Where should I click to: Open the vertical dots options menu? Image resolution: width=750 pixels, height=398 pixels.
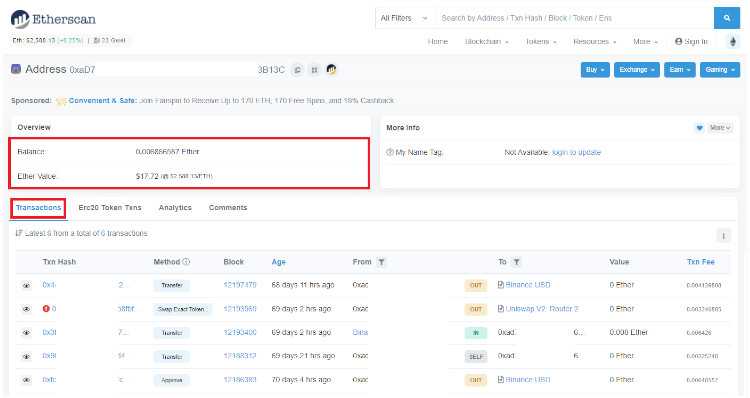coord(723,236)
